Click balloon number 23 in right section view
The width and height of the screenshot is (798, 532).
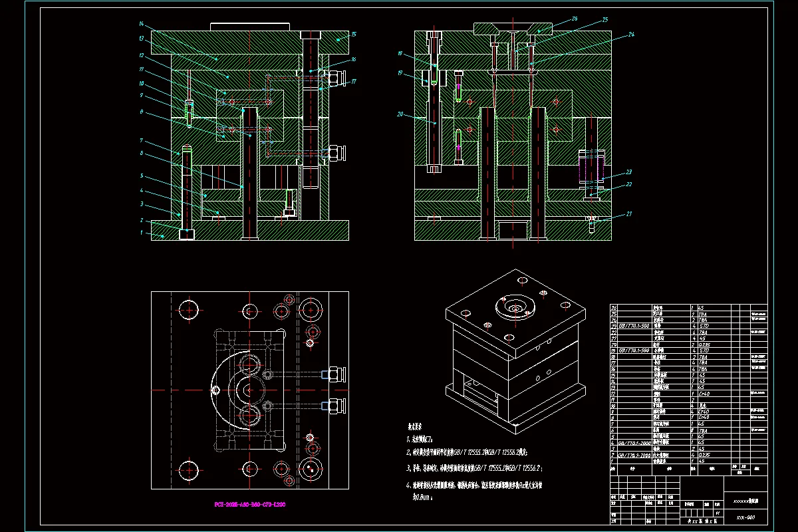pyautogui.click(x=629, y=172)
